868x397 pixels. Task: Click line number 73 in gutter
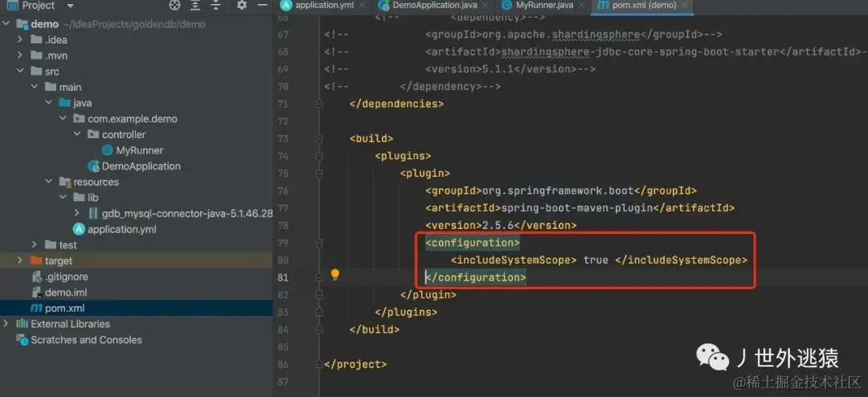[282, 138]
